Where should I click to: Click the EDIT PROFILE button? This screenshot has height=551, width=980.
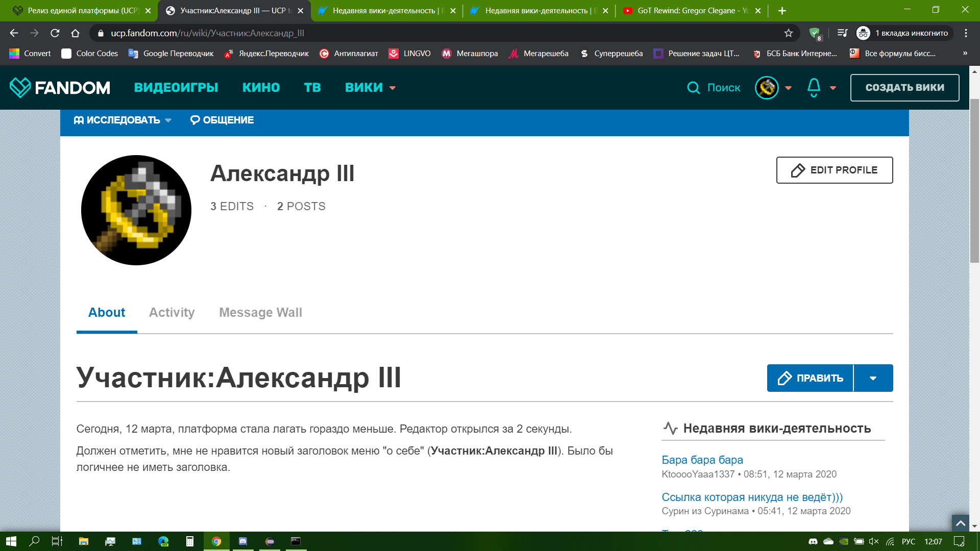(x=834, y=170)
